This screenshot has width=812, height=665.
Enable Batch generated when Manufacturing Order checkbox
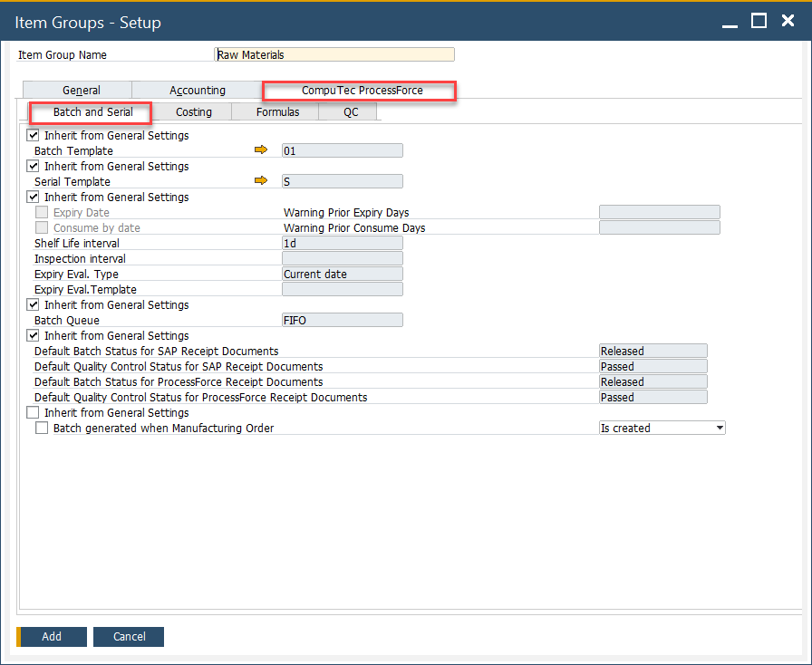(42, 429)
